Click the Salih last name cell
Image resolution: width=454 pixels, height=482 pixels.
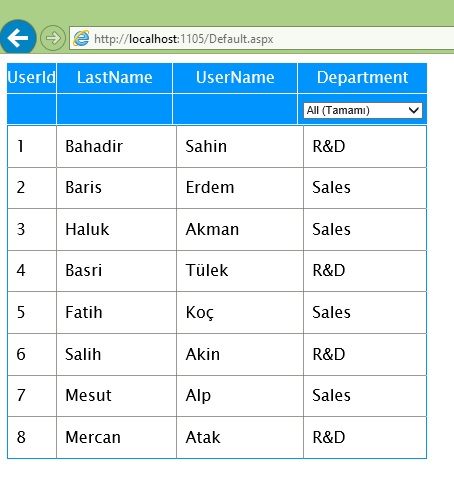click(116, 354)
